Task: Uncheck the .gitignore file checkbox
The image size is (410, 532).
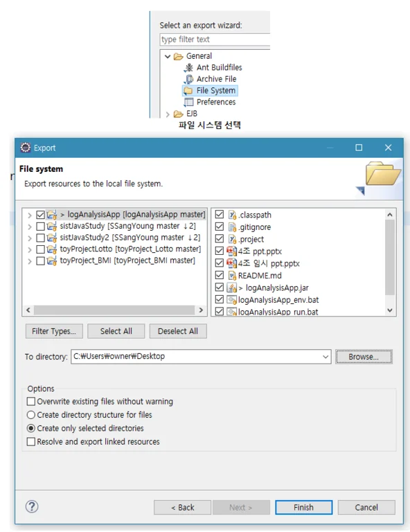Action: coord(220,227)
